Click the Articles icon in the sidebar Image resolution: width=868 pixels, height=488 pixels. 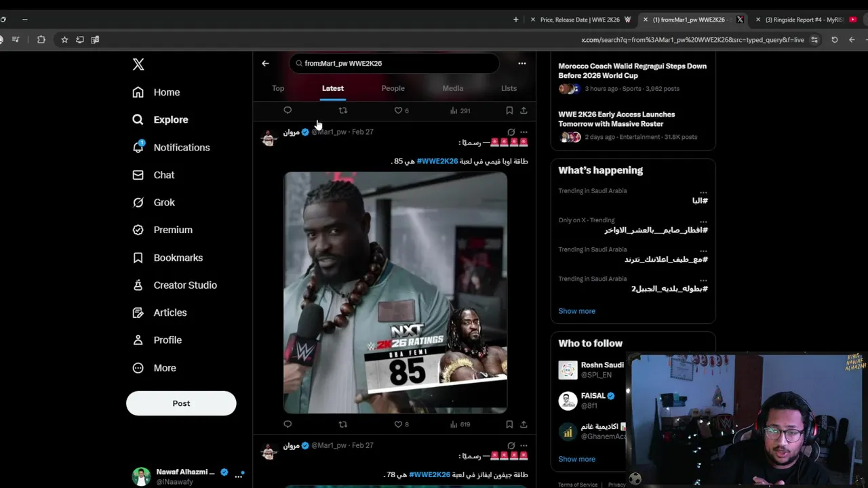[x=138, y=312]
